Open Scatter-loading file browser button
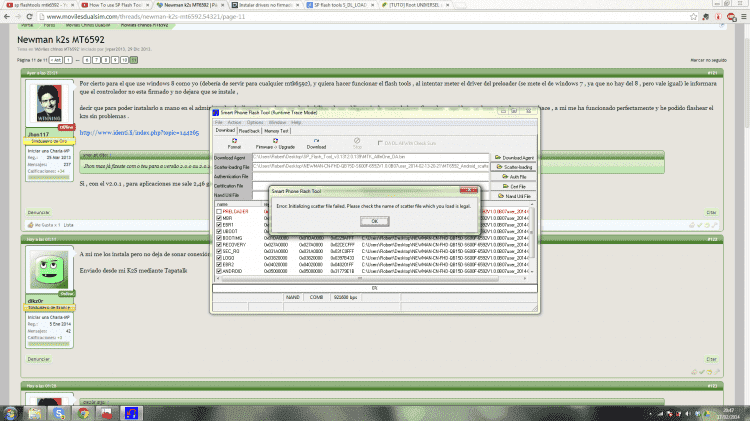 tap(514, 167)
